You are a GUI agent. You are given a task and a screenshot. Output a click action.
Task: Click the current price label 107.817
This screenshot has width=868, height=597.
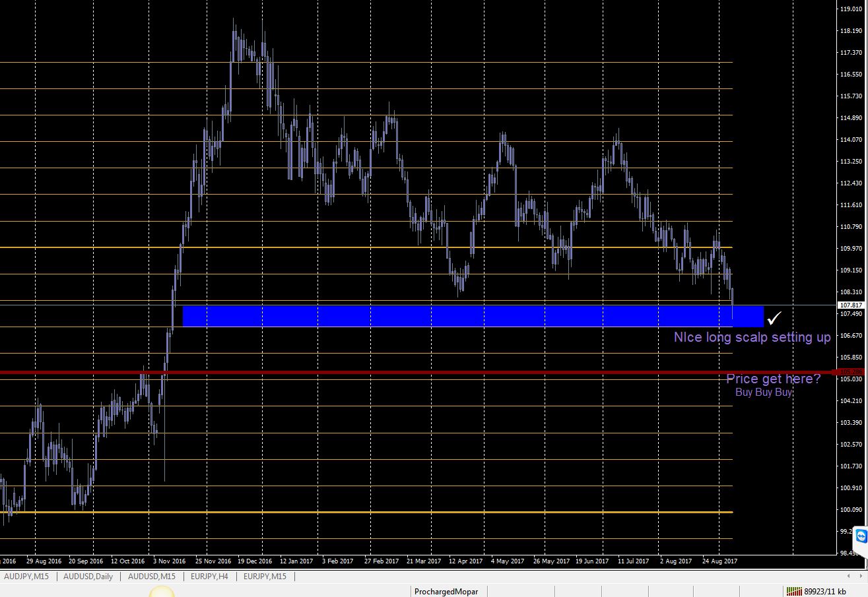[851, 305]
